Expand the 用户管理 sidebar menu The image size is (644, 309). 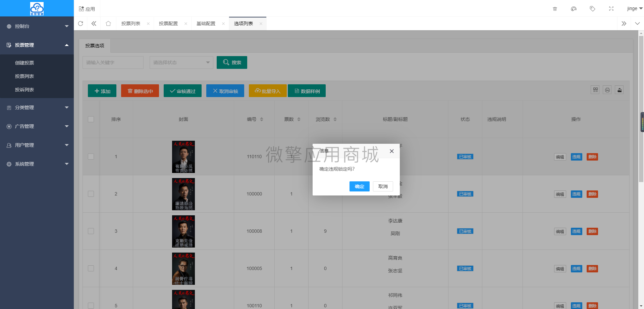pyautogui.click(x=37, y=145)
